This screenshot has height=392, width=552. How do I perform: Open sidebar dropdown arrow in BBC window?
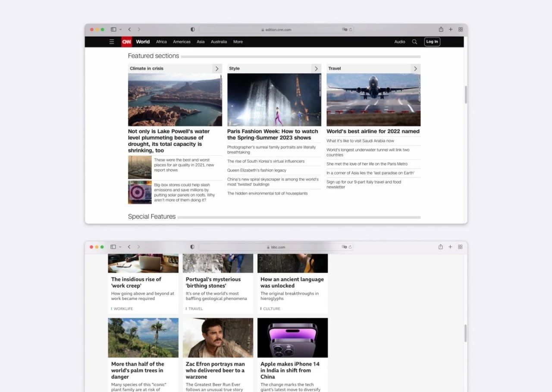pyautogui.click(x=120, y=247)
